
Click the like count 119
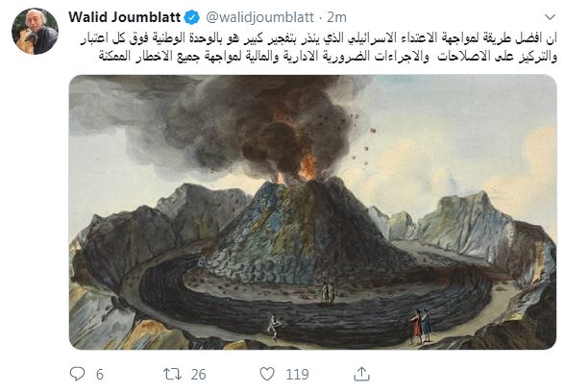(297, 375)
